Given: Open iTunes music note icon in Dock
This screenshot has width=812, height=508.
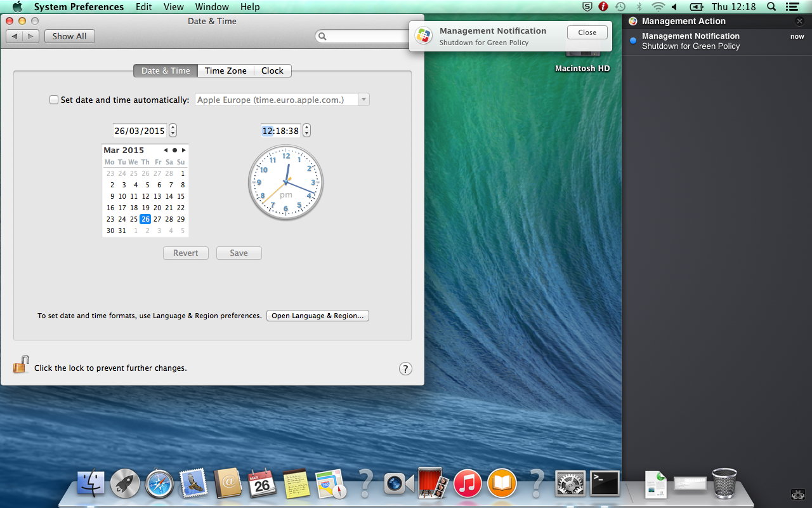Looking at the screenshot, I should (468, 485).
